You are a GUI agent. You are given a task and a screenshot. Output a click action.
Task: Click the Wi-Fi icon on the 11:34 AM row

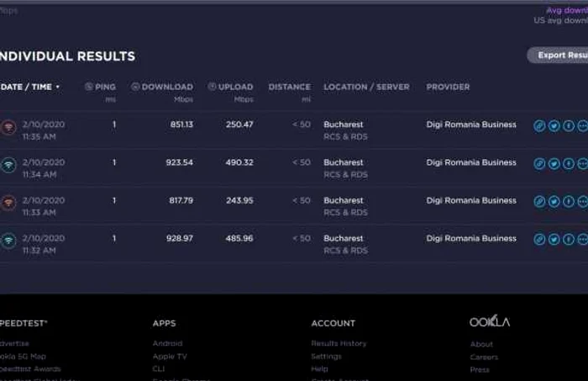8,165
